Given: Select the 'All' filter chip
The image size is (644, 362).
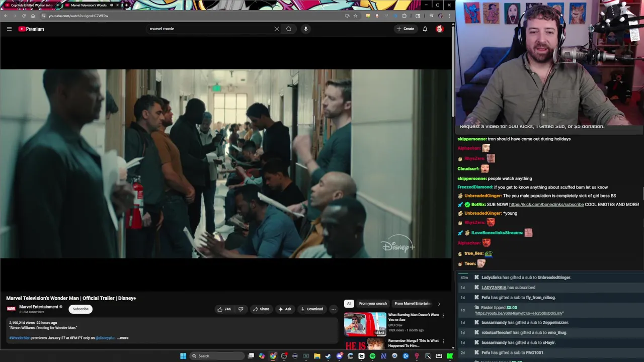Looking at the screenshot, I should [349, 304].
